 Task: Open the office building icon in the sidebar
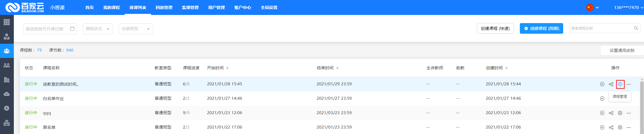pos(7,80)
